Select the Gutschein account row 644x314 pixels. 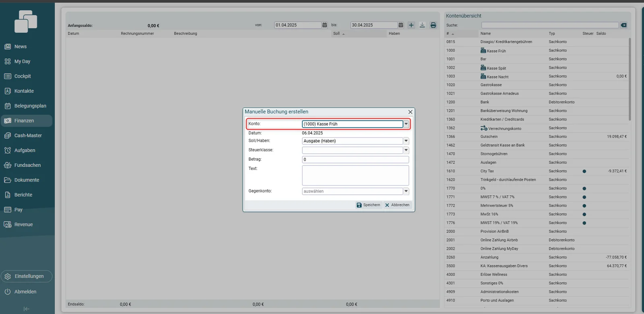click(x=537, y=136)
